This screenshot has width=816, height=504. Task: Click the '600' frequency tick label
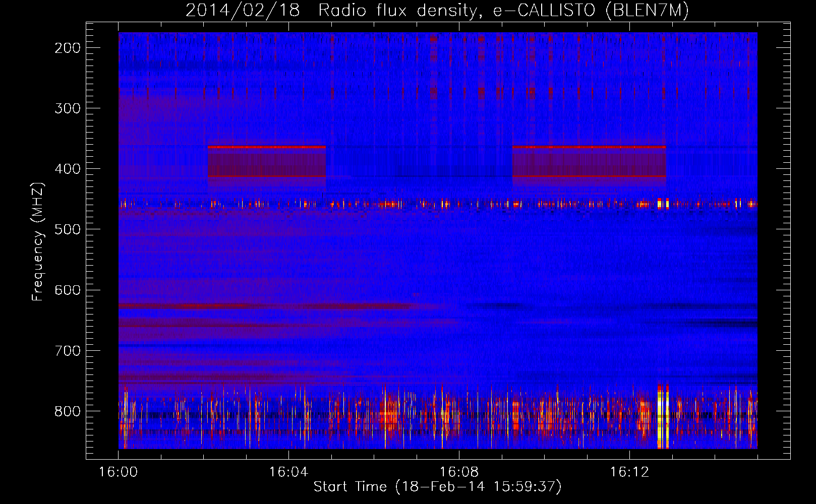point(67,290)
